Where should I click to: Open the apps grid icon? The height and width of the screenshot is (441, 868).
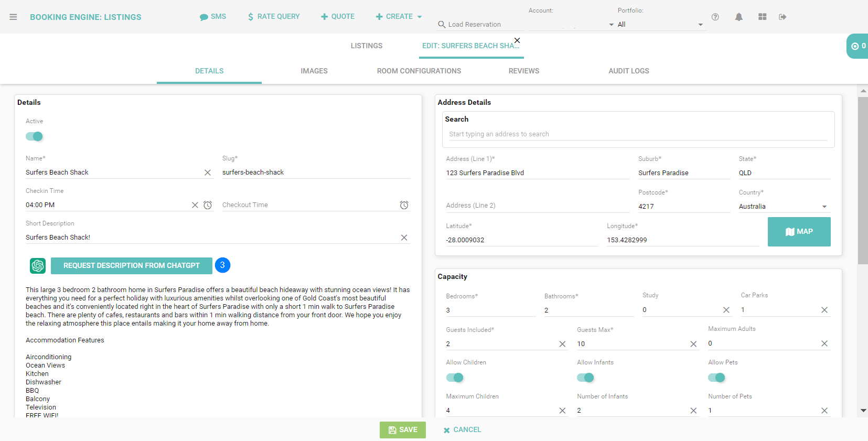pos(762,17)
